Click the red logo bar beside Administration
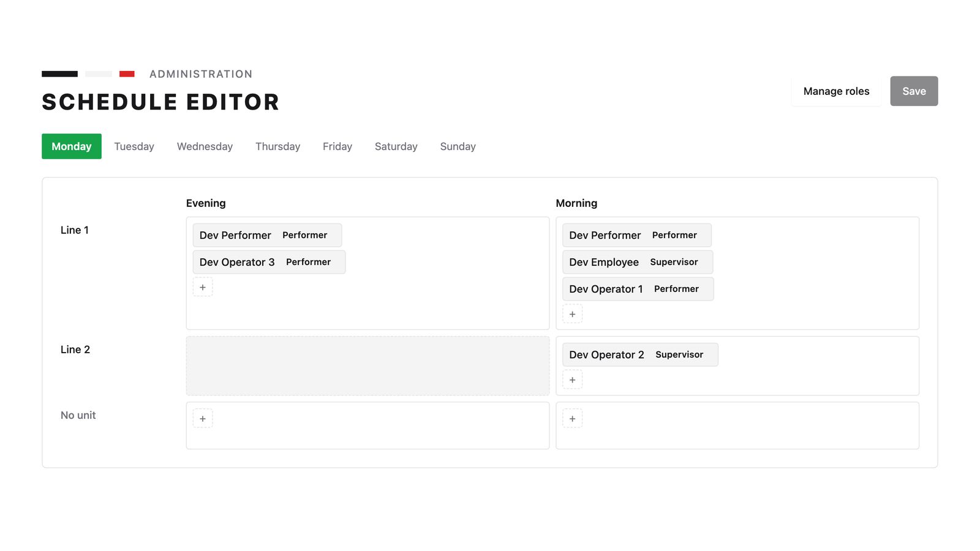This screenshot has height=551, width=980. [x=127, y=74]
